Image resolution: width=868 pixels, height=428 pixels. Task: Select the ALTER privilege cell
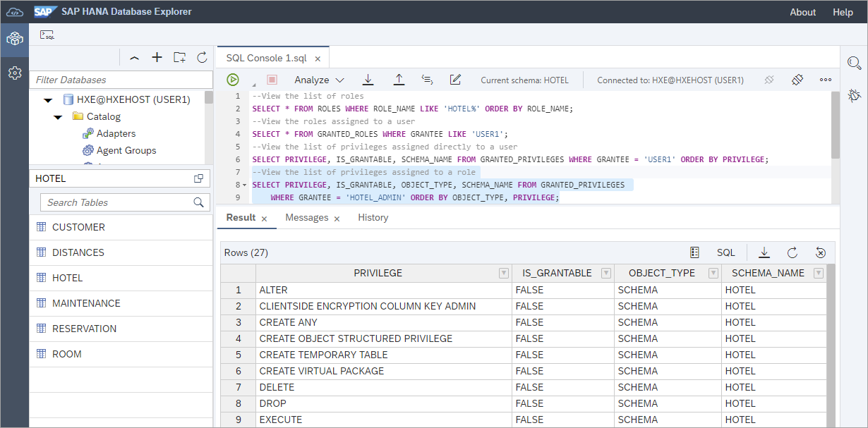pos(384,290)
